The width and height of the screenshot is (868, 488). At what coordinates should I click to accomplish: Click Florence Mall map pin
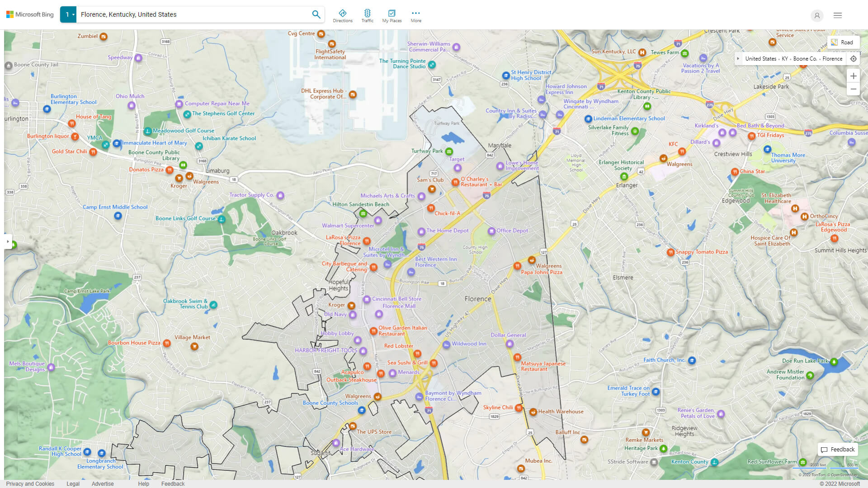379,314
